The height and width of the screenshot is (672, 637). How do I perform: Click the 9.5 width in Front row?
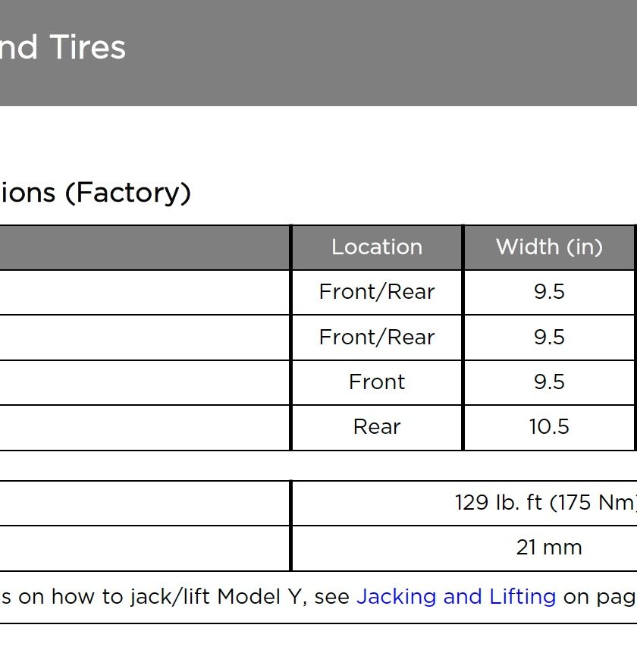pos(549,382)
